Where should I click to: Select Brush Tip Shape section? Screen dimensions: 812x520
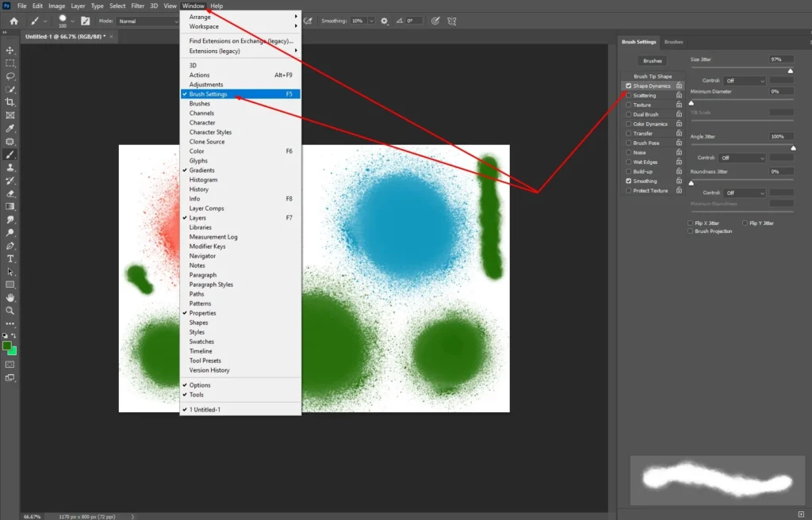click(x=653, y=76)
